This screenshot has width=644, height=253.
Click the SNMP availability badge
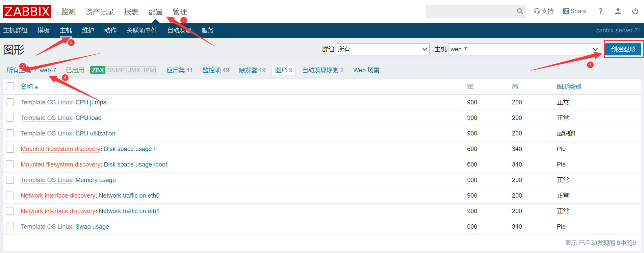(116, 70)
